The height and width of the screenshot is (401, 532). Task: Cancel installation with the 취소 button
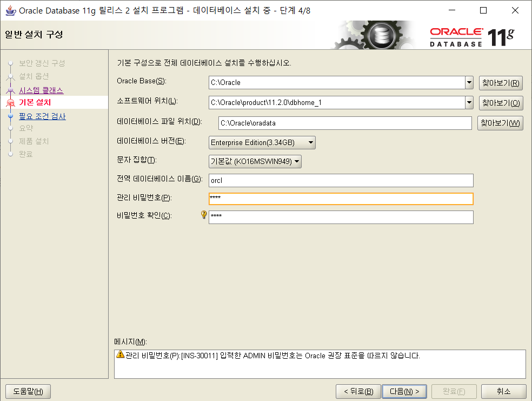click(x=503, y=391)
